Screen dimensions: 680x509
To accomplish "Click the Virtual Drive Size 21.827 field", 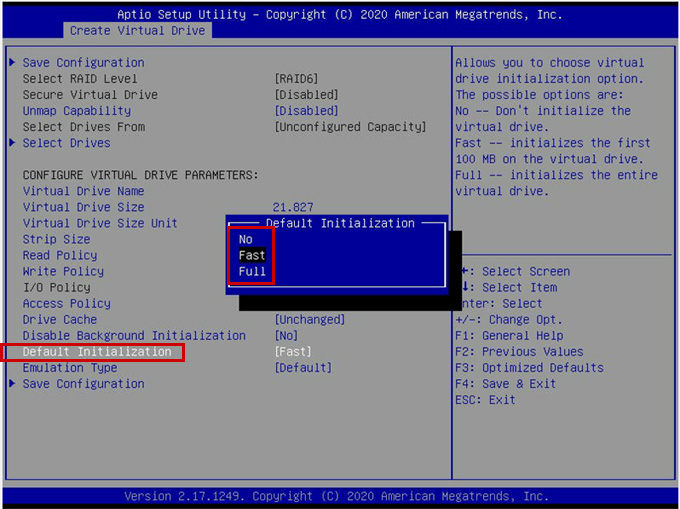I will (293, 207).
